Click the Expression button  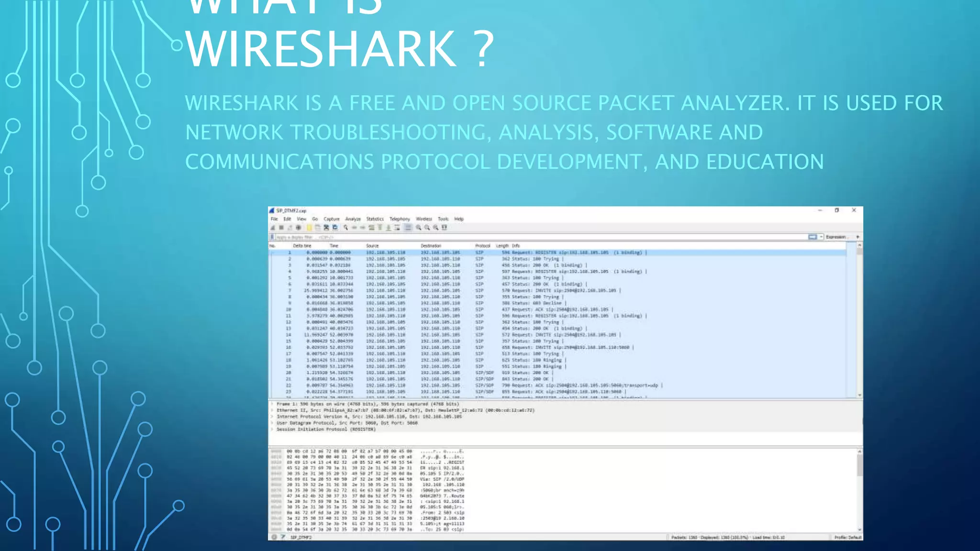point(836,237)
